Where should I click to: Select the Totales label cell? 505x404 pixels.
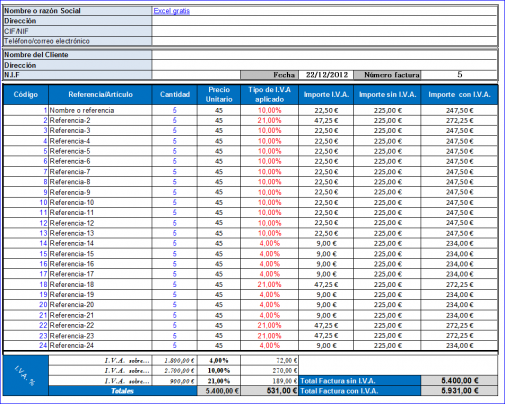[x=123, y=391]
